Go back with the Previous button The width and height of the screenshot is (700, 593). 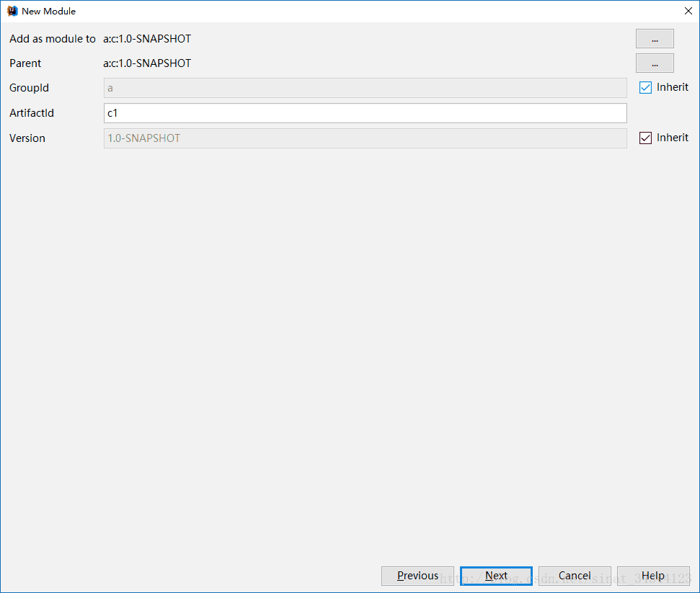coord(417,575)
